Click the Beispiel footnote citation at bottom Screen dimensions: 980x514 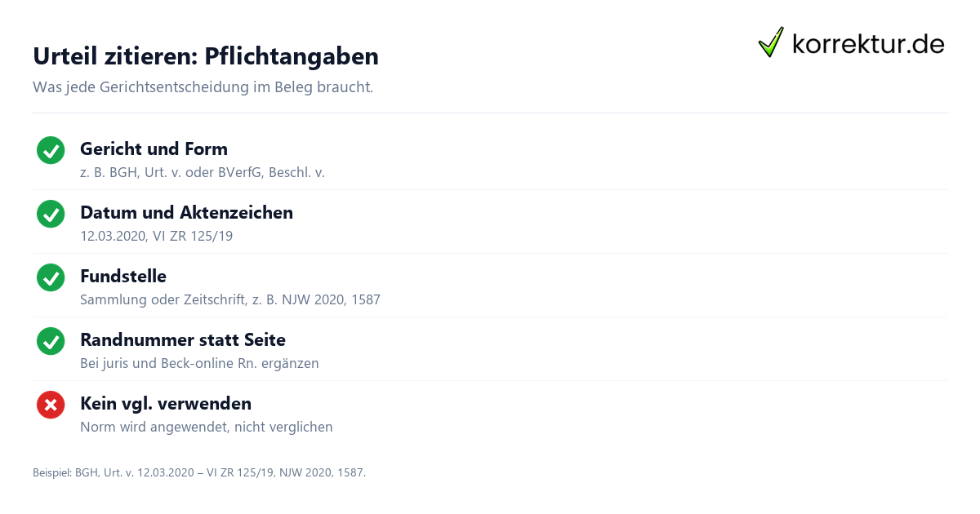[199, 472]
